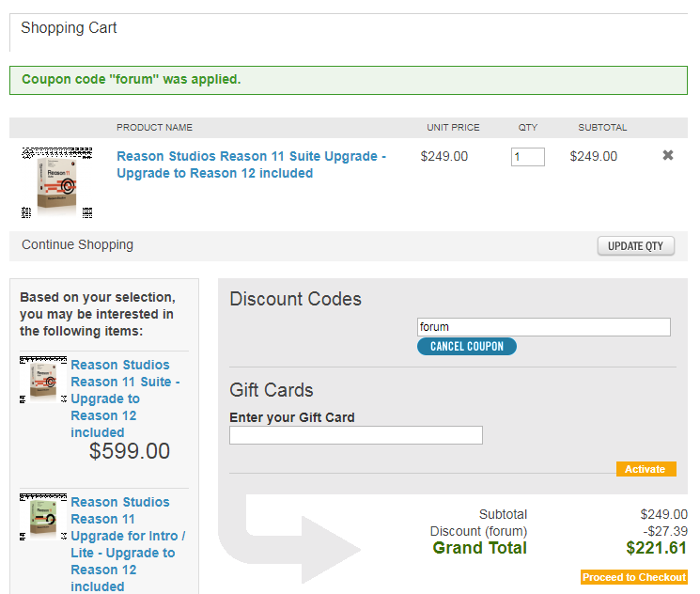Image resolution: width=700 pixels, height=594 pixels.
Task: Click the discount code field containing forum
Action: coord(544,327)
